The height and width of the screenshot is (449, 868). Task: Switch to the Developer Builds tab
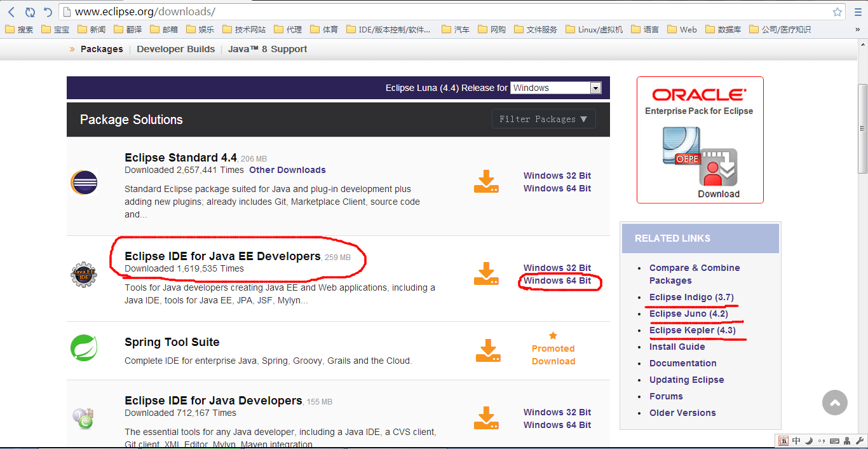(176, 49)
